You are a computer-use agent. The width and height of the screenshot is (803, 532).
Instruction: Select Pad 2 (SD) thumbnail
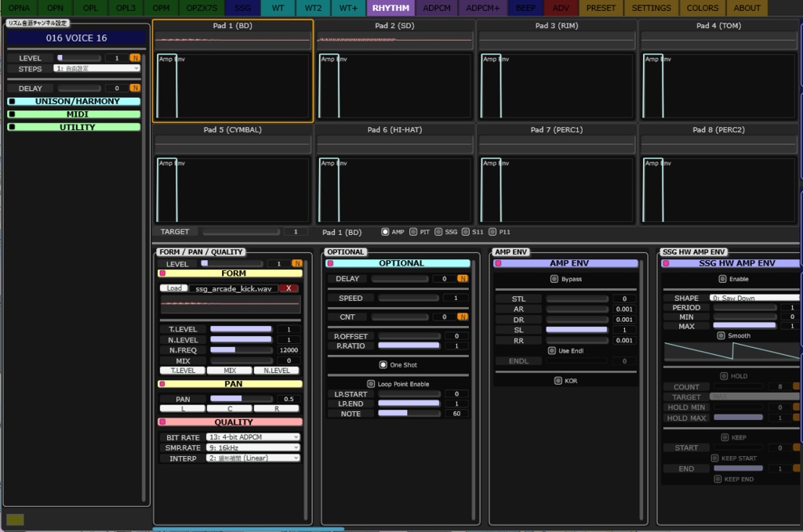(x=395, y=71)
